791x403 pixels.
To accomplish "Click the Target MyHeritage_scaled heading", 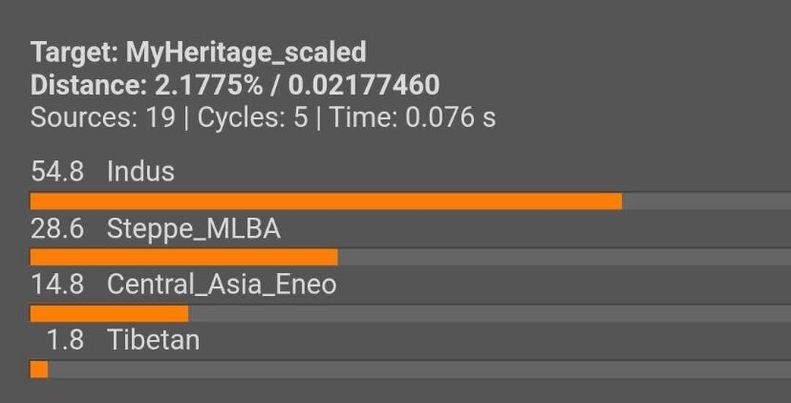I will pyautogui.click(x=198, y=52).
